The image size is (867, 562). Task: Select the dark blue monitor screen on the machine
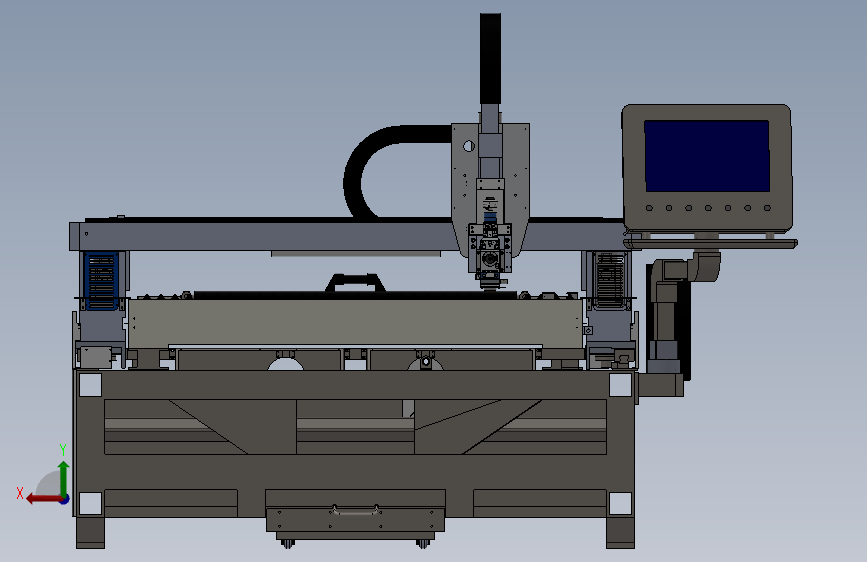pos(707,156)
